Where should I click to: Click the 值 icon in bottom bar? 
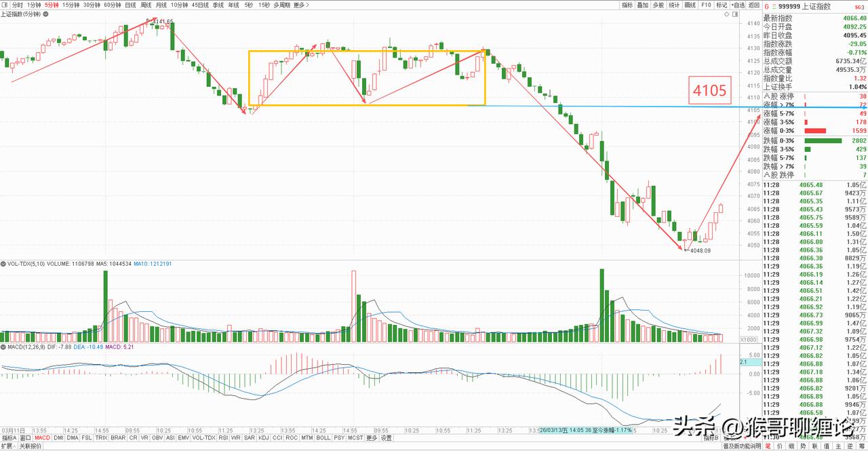click(827, 446)
